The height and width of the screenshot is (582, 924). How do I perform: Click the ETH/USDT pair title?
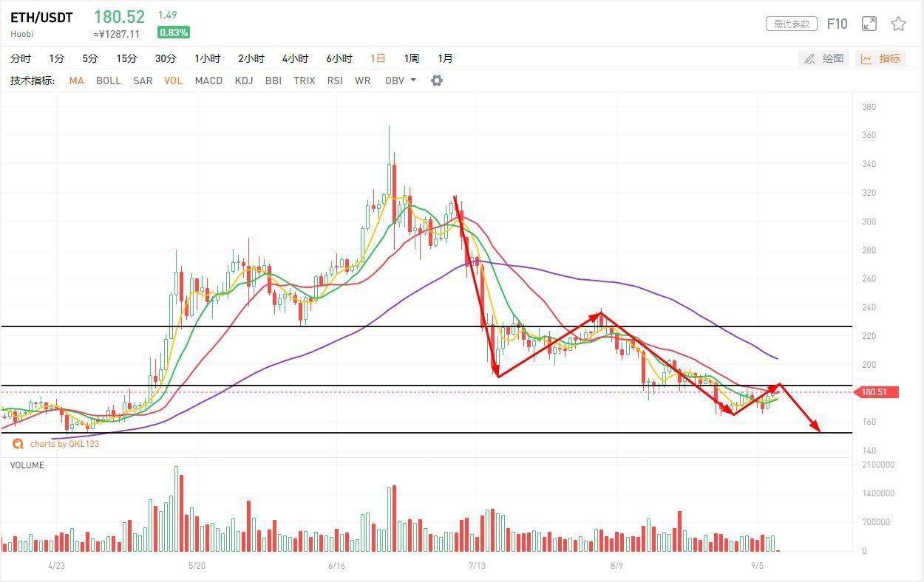point(41,18)
